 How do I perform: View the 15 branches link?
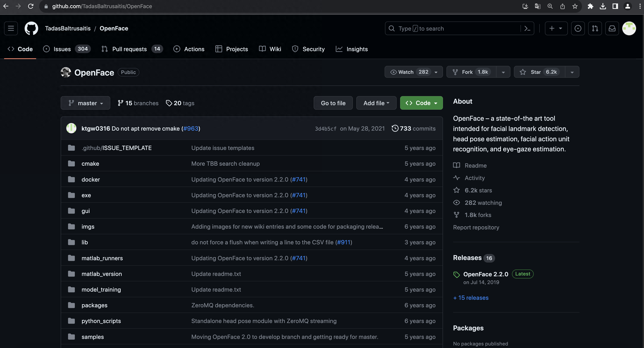pos(138,103)
